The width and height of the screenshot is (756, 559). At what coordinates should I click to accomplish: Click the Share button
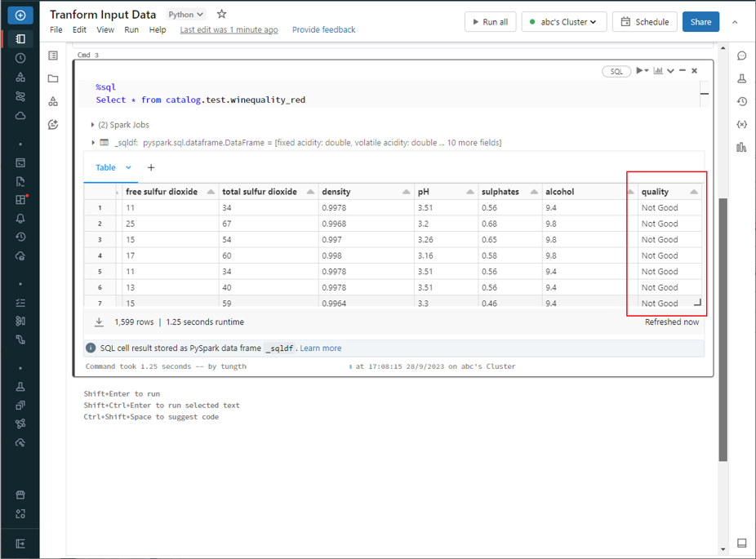tap(700, 22)
